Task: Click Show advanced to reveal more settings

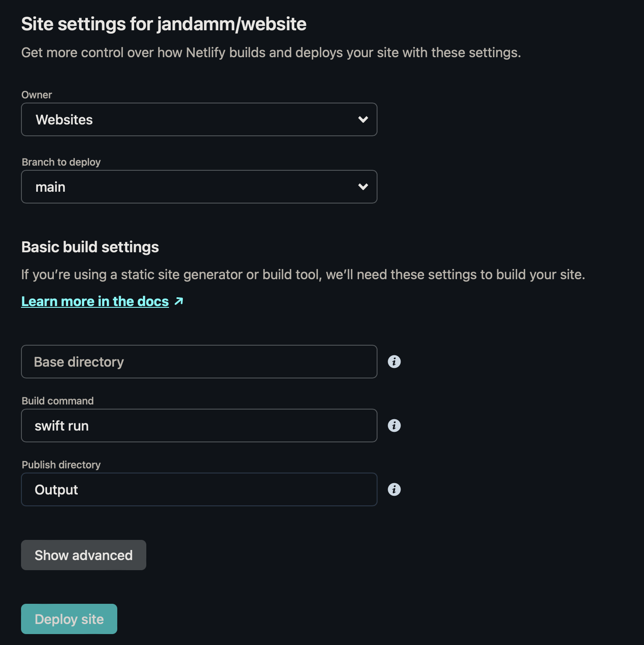Action: tap(83, 555)
